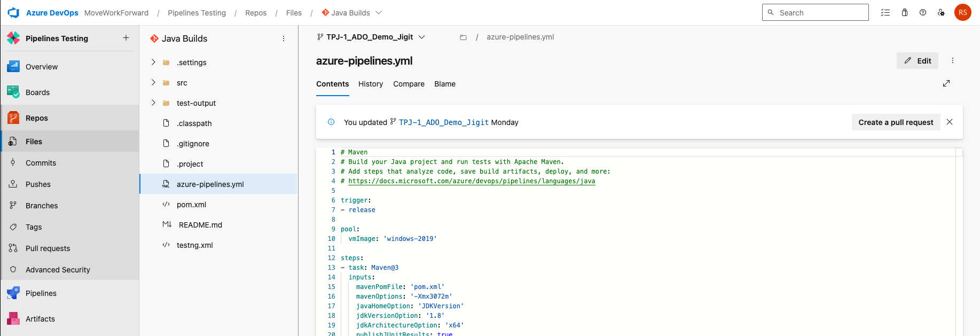Open the work items checklist icon
This screenshot has width=980, height=336.
pyautogui.click(x=885, y=12)
